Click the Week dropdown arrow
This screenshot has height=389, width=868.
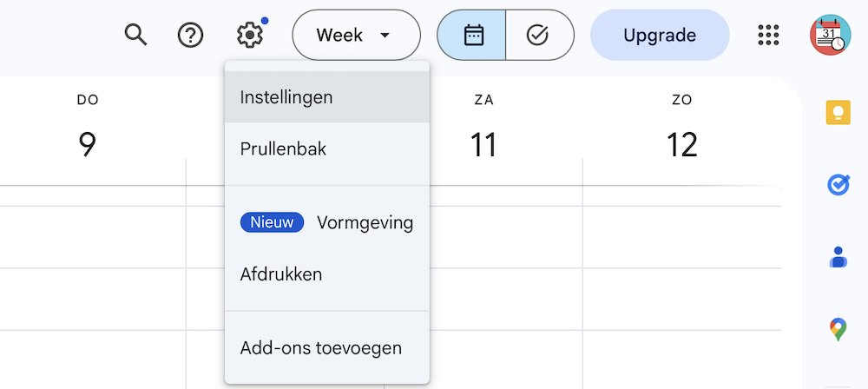tap(385, 36)
